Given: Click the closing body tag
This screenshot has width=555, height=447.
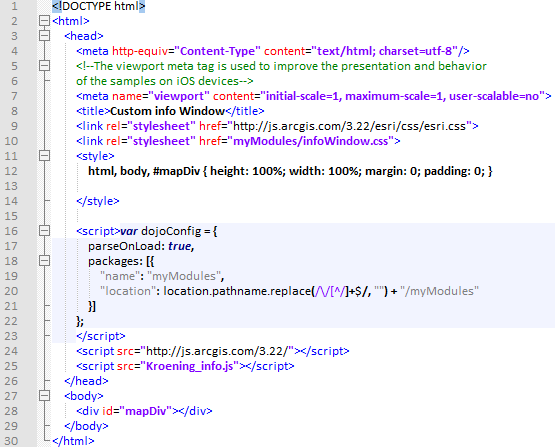Looking at the screenshot, I should pos(86,426).
